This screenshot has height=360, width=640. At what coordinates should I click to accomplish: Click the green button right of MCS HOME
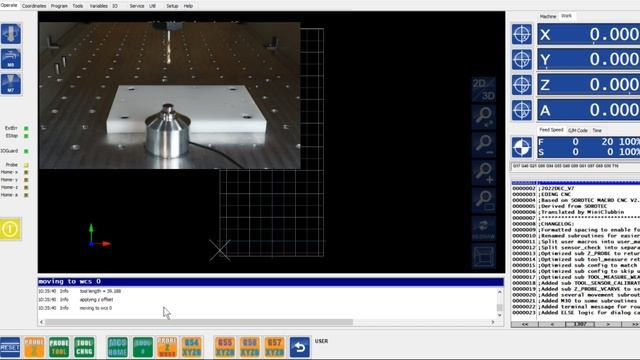(142, 347)
